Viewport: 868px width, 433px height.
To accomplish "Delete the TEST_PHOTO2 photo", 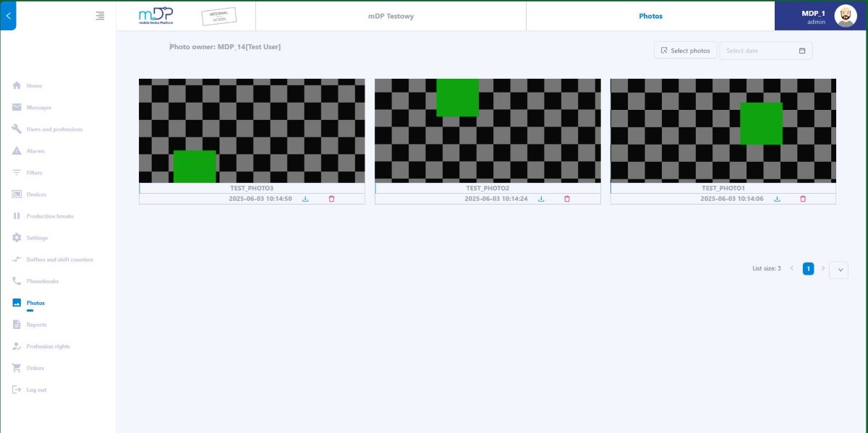I will (567, 199).
